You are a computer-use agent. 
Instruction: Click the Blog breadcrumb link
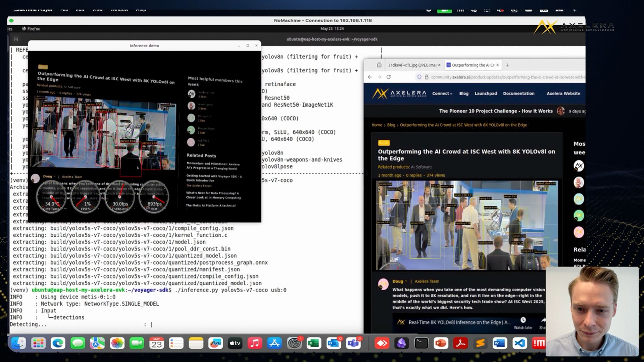point(391,125)
